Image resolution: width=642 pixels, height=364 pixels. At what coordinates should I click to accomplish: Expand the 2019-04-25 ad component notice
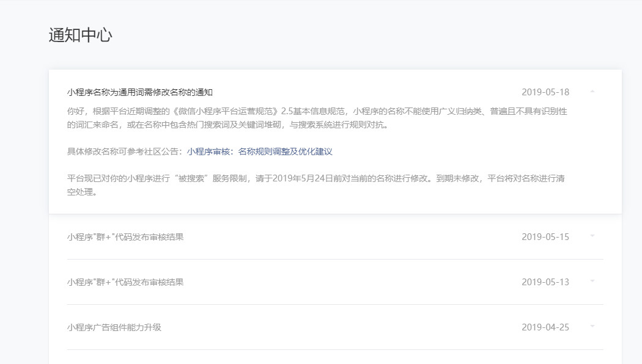click(592, 326)
